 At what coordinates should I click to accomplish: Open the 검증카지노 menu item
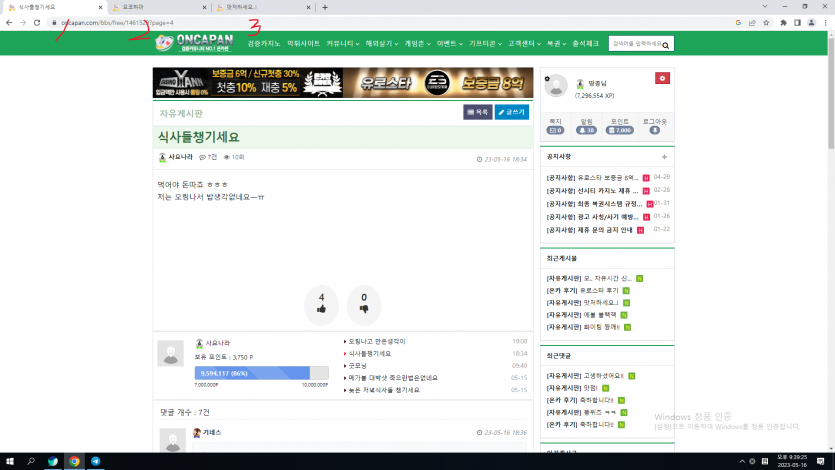coord(264,44)
